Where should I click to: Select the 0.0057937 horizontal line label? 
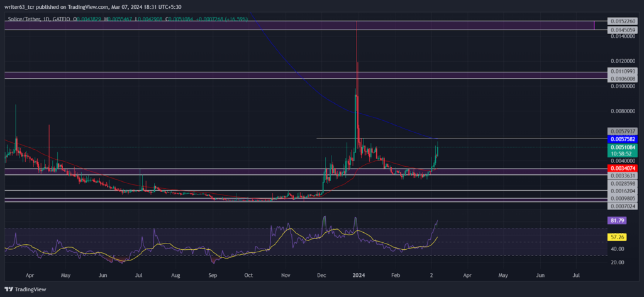[x=623, y=131]
